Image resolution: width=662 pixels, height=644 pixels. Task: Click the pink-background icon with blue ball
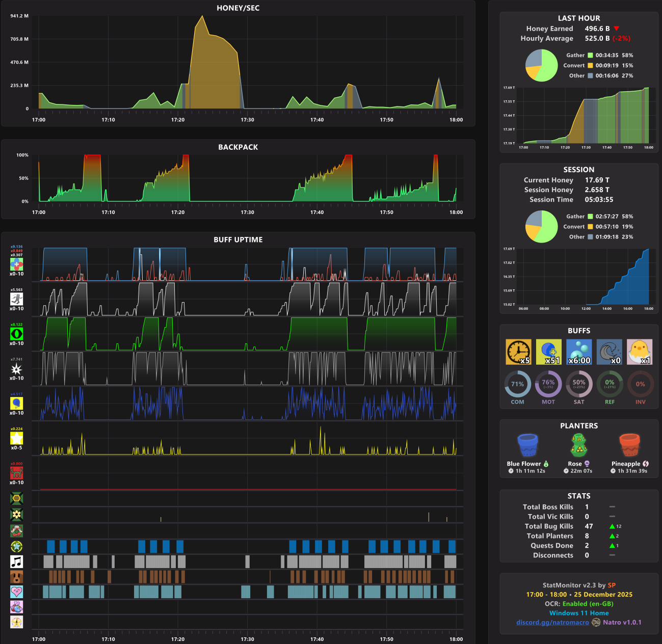click(17, 607)
